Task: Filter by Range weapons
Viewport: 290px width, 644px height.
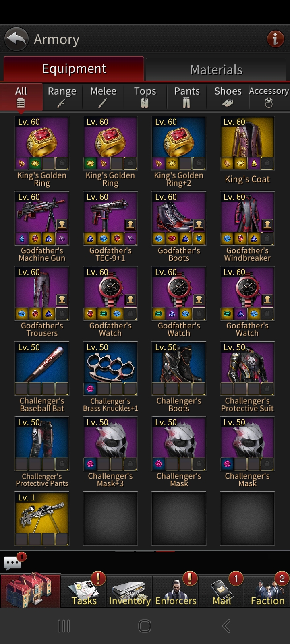Action: click(x=62, y=97)
